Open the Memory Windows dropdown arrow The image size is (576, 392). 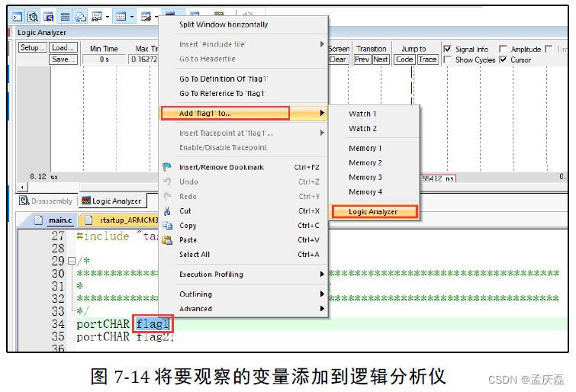pyautogui.click(x=131, y=17)
